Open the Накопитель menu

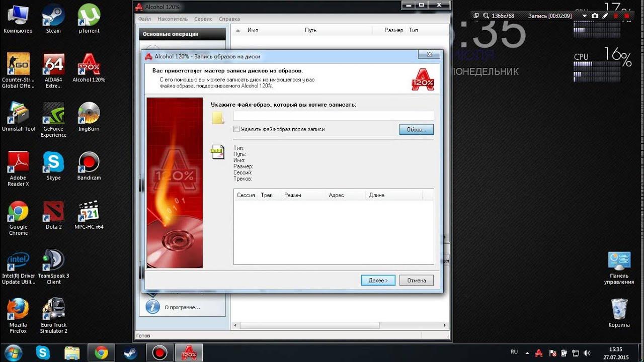[x=173, y=19]
